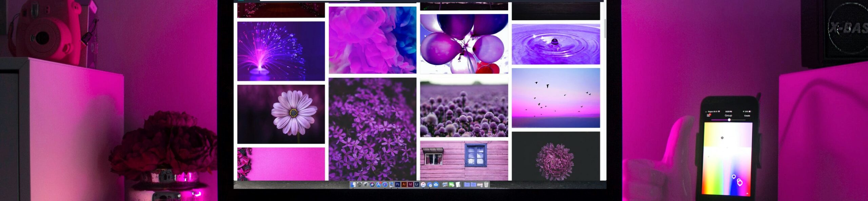Open iTunes from the dock
Image resolution: width=868 pixels, height=201 pixels.
pyautogui.click(x=423, y=185)
